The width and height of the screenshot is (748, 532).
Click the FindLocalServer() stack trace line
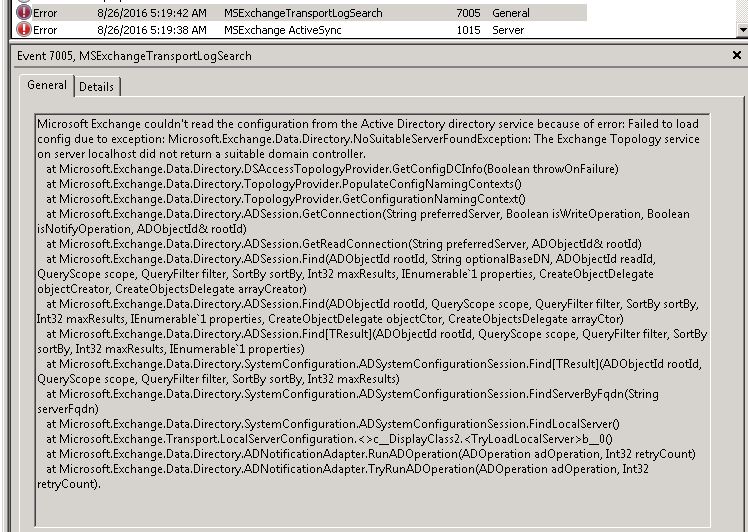click(332, 424)
